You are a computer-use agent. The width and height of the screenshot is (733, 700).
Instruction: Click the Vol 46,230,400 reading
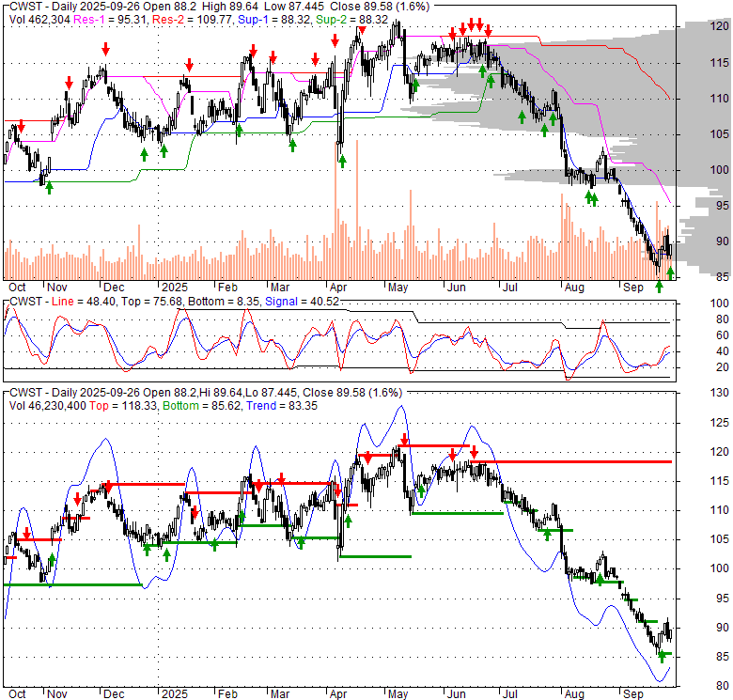point(47,406)
